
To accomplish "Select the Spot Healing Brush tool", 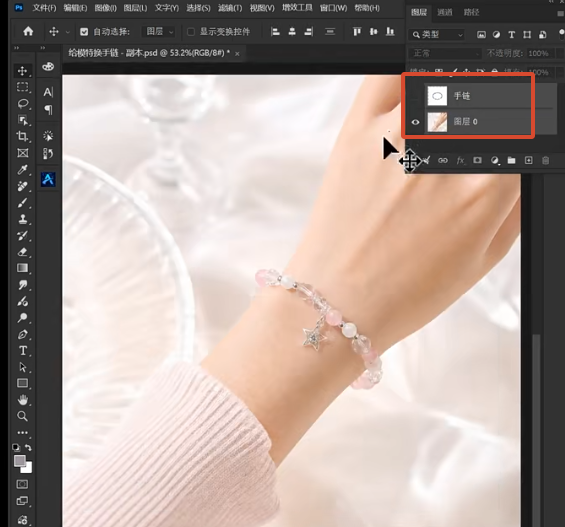I will pyautogui.click(x=22, y=186).
